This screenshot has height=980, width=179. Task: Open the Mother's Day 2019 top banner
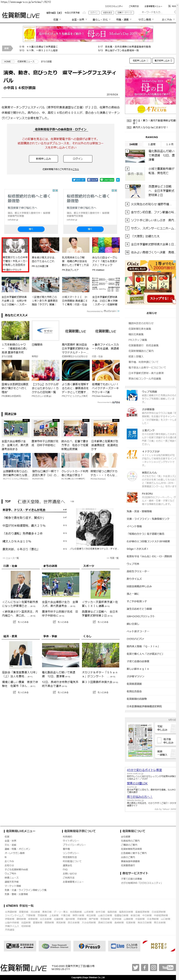click(x=88, y=34)
